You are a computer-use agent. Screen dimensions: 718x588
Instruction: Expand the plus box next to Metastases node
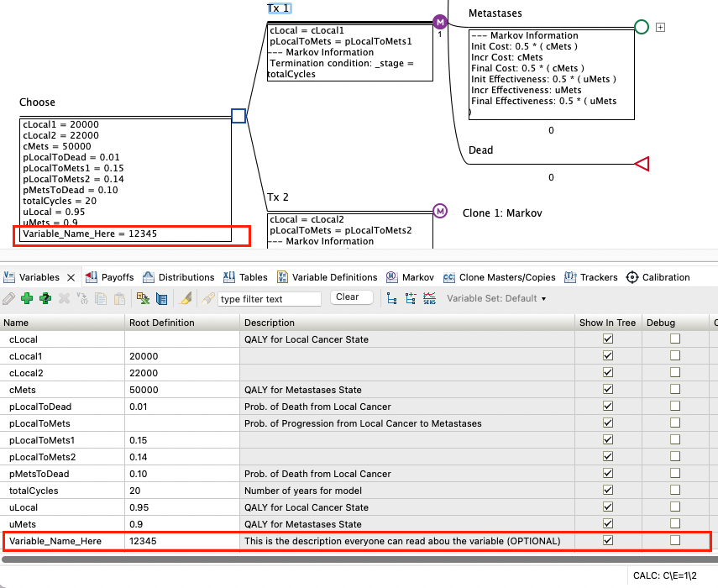661,27
